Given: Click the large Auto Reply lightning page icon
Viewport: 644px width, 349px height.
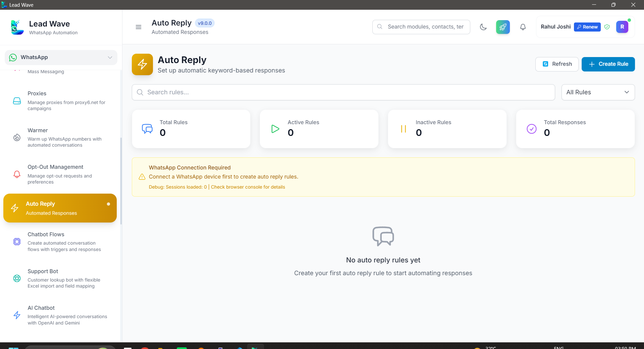Looking at the screenshot, I should [x=142, y=64].
